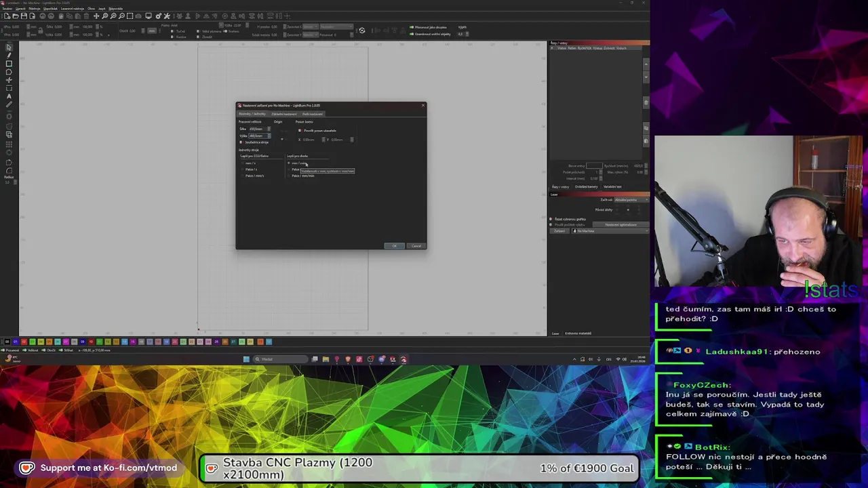The image size is (868, 488).
Task: Open Windows Start button on taskbar
Action: pos(246,359)
